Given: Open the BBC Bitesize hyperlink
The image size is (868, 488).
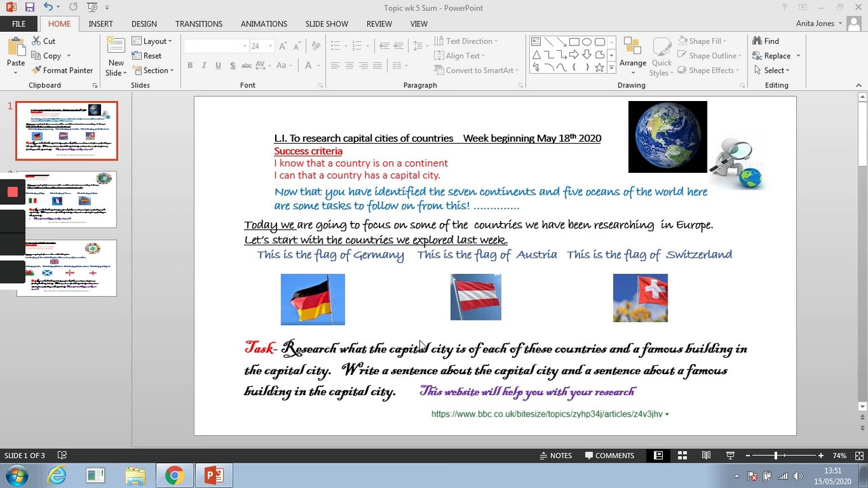Looking at the screenshot, I should 547,414.
